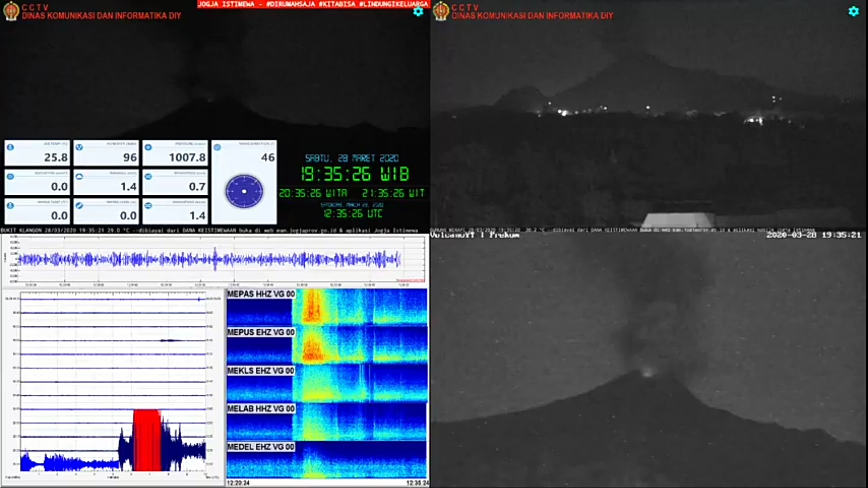868x488 pixels.
Task: Click the settings gear on left camera feed
Action: (x=418, y=12)
